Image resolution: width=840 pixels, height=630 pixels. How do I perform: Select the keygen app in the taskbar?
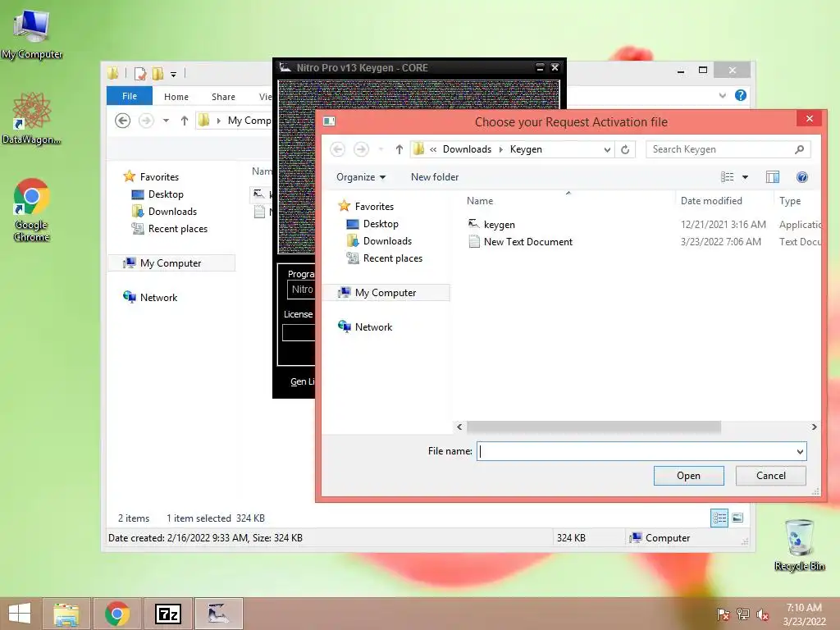coord(218,614)
